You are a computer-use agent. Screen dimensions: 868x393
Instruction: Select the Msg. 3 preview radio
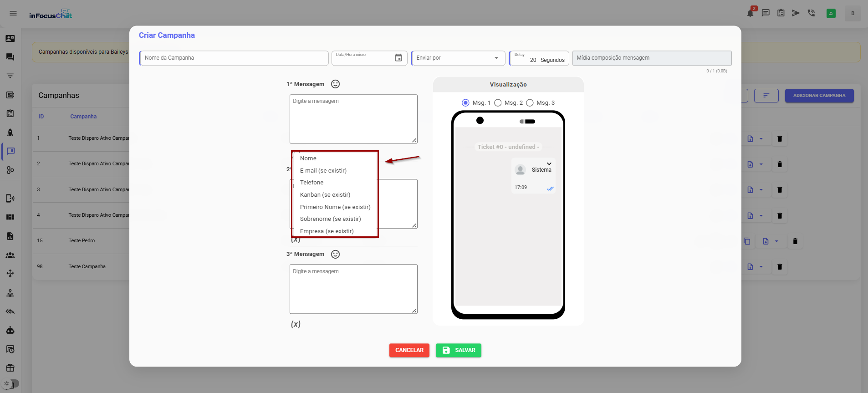tap(530, 103)
